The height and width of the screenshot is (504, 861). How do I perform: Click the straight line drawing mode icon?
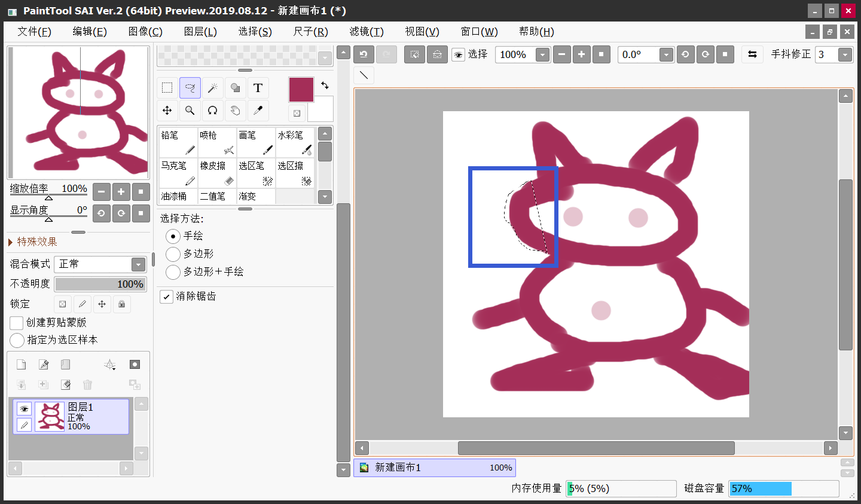(364, 75)
